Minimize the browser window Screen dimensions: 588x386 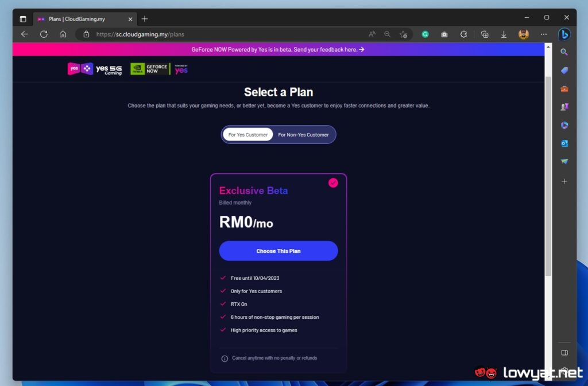pos(527,18)
